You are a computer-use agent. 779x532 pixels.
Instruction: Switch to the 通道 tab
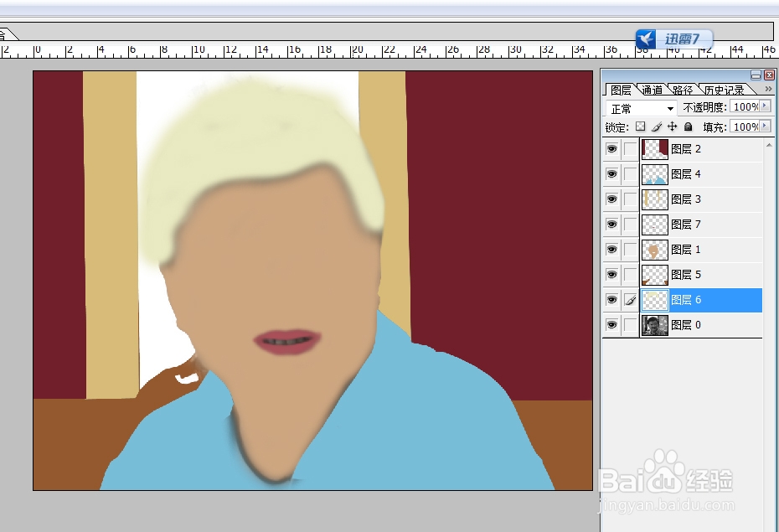pyautogui.click(x=652, y=90)
